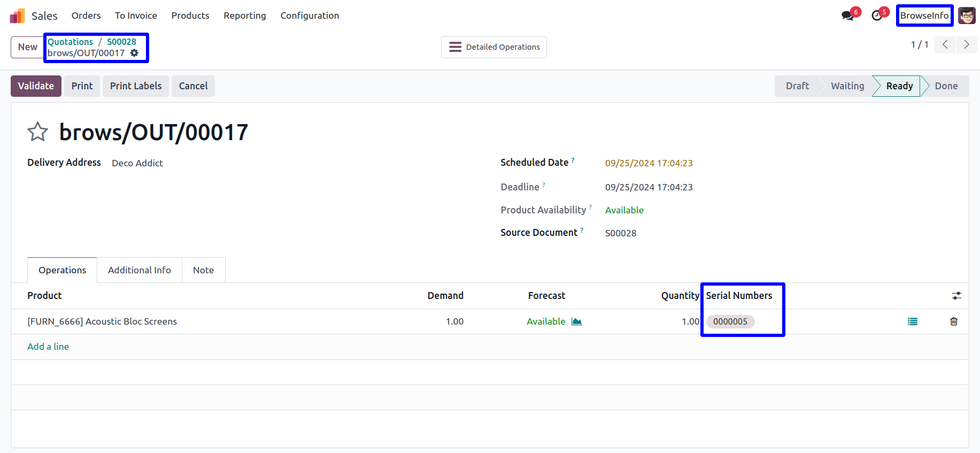The width and height of the screenshot is (980, 453).
Task: Open the Orders menu
Action: (86, 16)
